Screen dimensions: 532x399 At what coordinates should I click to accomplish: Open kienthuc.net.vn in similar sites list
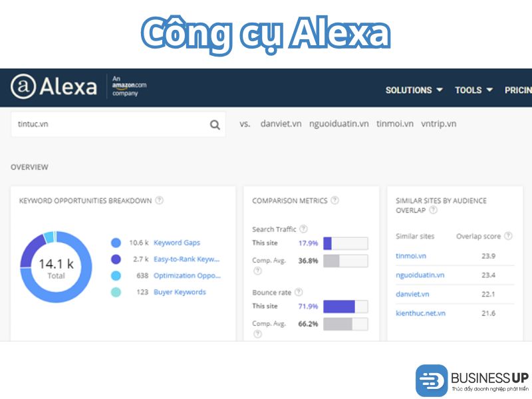(421, 313)
